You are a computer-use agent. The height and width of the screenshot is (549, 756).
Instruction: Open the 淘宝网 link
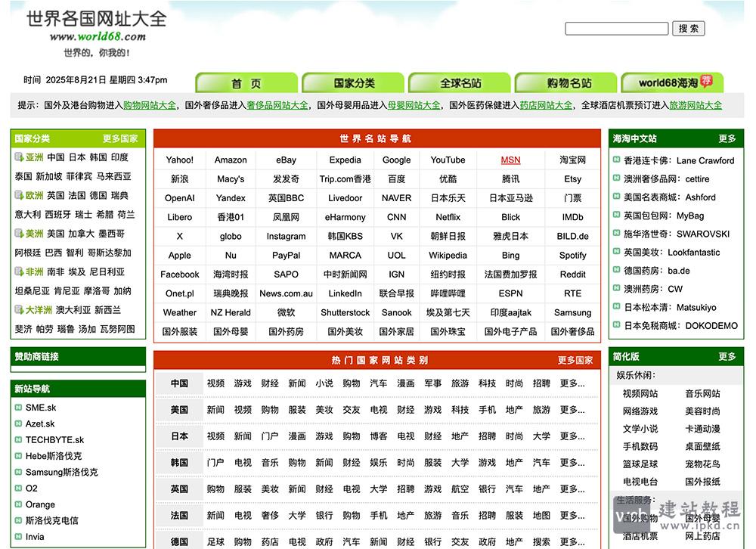[x=573, y=160]
